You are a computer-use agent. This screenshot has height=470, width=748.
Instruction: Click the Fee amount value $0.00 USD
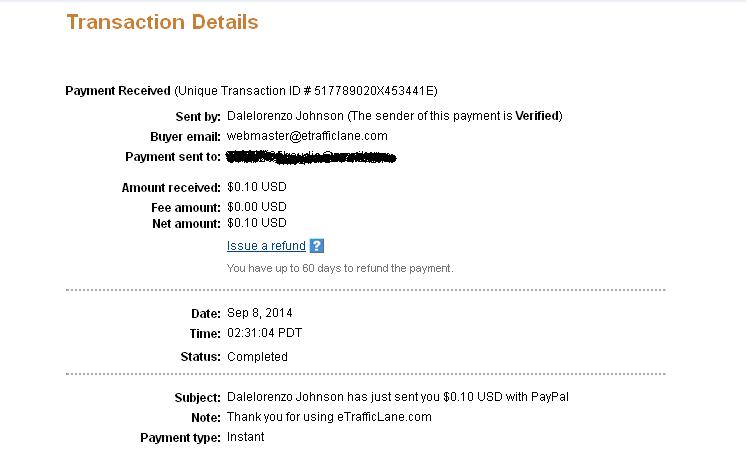point(257,207)
